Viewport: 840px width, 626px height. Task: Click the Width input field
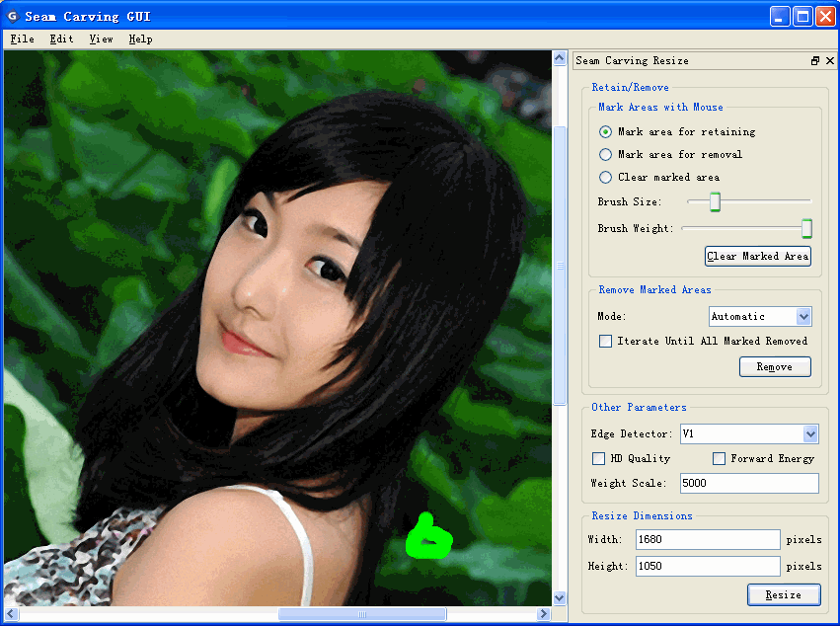tap(708, 539)
